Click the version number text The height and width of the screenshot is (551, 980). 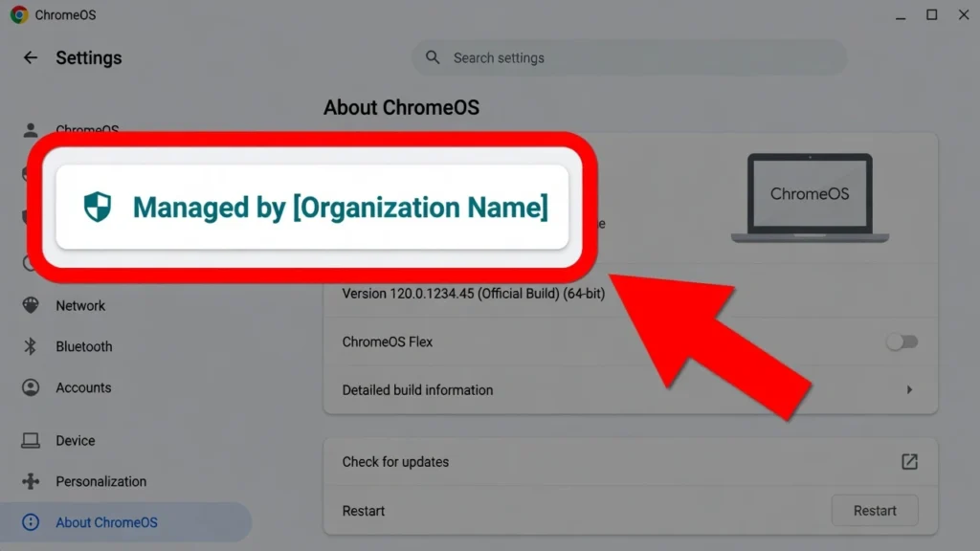coord(473,294)
